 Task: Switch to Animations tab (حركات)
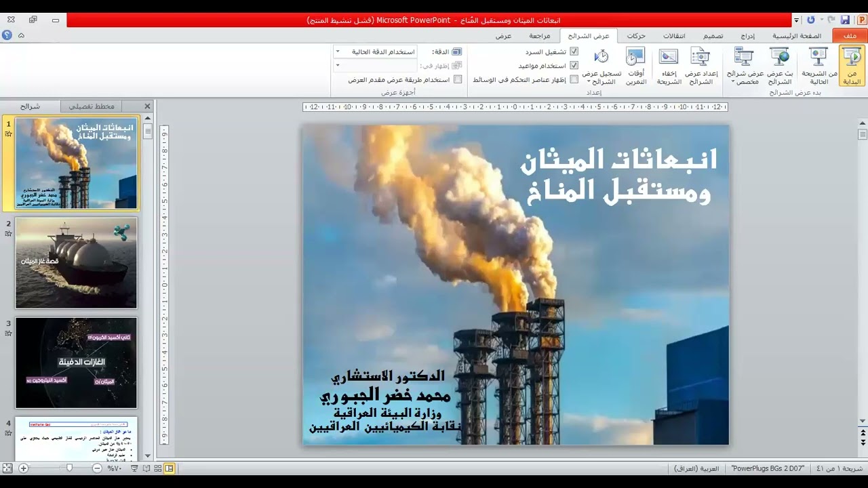pos(636,36)
